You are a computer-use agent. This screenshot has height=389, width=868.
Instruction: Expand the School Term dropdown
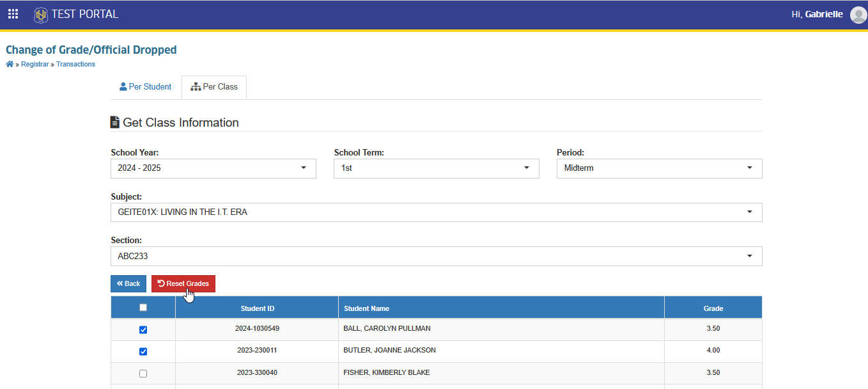coord(437,168)
